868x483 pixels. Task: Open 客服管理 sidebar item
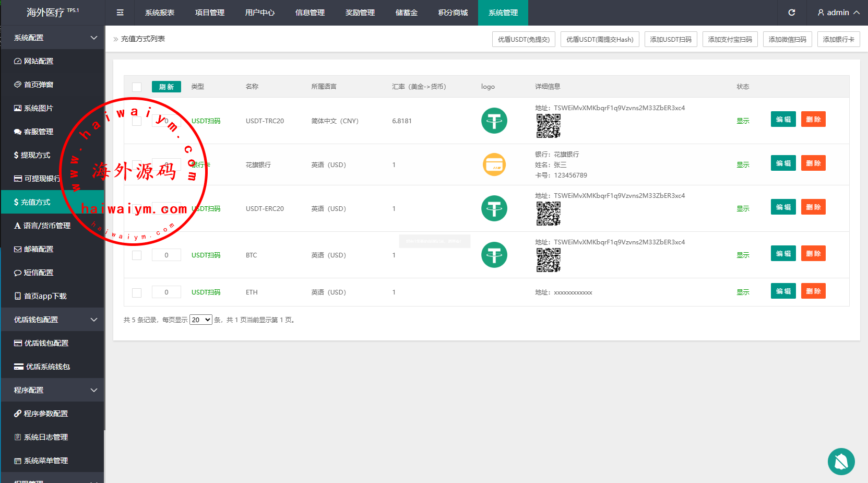[x=52, y=132]
